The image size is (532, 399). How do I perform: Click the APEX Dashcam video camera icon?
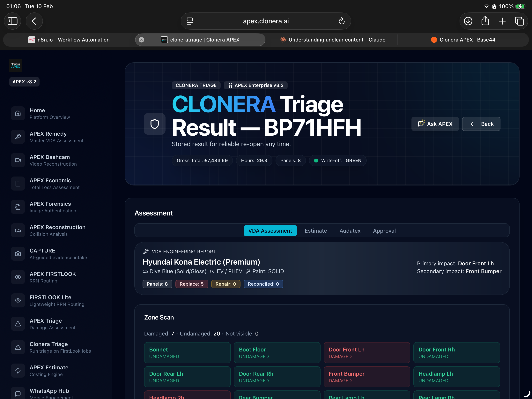click(x=18, y=160)
